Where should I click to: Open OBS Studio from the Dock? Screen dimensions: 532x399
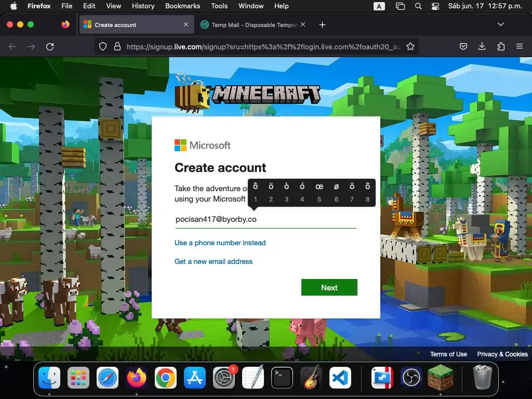[411, 378]
